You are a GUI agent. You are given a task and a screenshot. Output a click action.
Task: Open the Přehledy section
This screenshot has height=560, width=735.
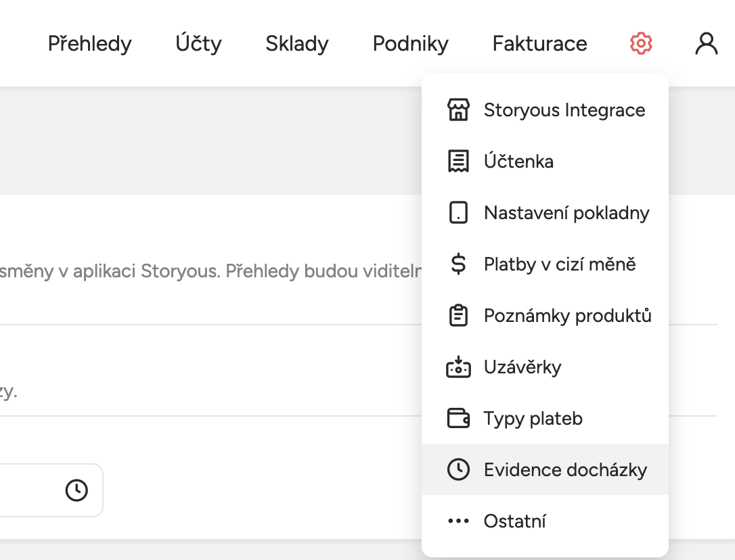click(x=89, y=43)
